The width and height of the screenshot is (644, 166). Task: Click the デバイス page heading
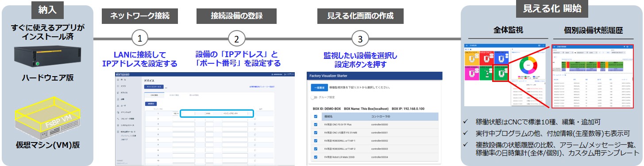click(149, 80)
